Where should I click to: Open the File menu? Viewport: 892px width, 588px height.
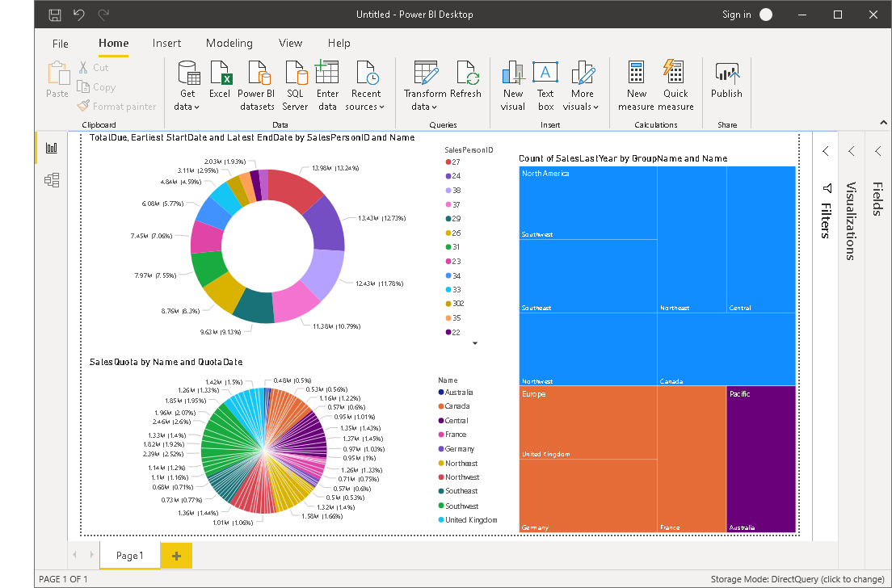pyautogui.click(x=61, y=43)
